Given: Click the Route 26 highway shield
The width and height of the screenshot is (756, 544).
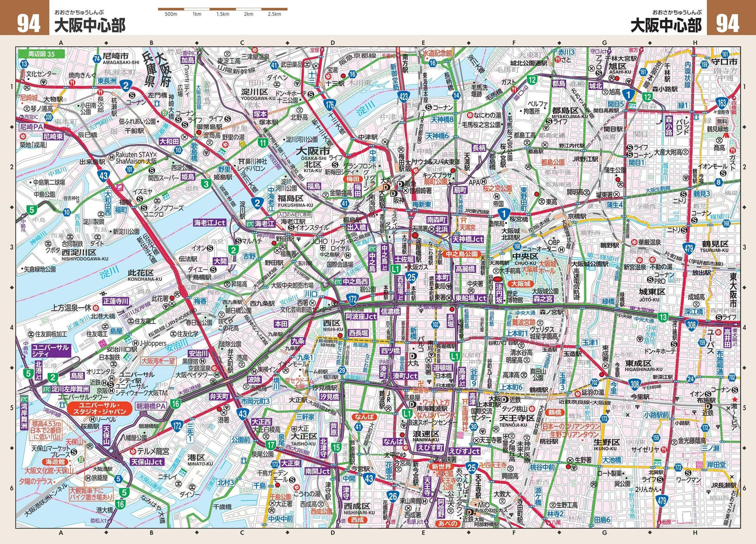Looking at the screenshot, I should 392,496.
